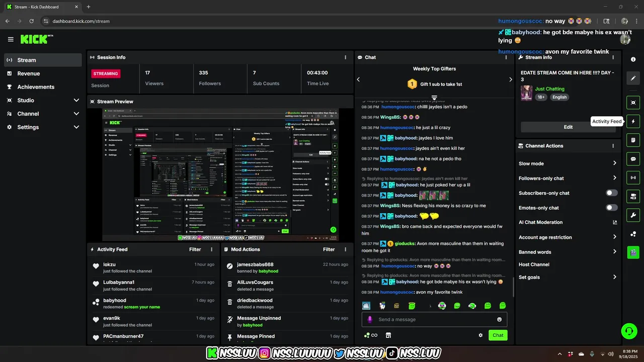Toggle the wrench Stream info icon in sidebar
This screenshot has height=362, width=644.
tap(633, 215)
